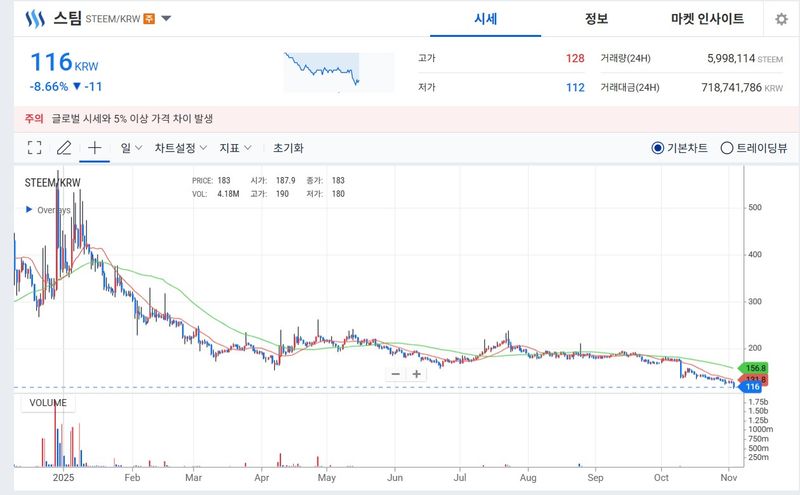Expand the 차트설정 dropdown menu
Viewport: 800px width, 495px height.
click(180, 148)
